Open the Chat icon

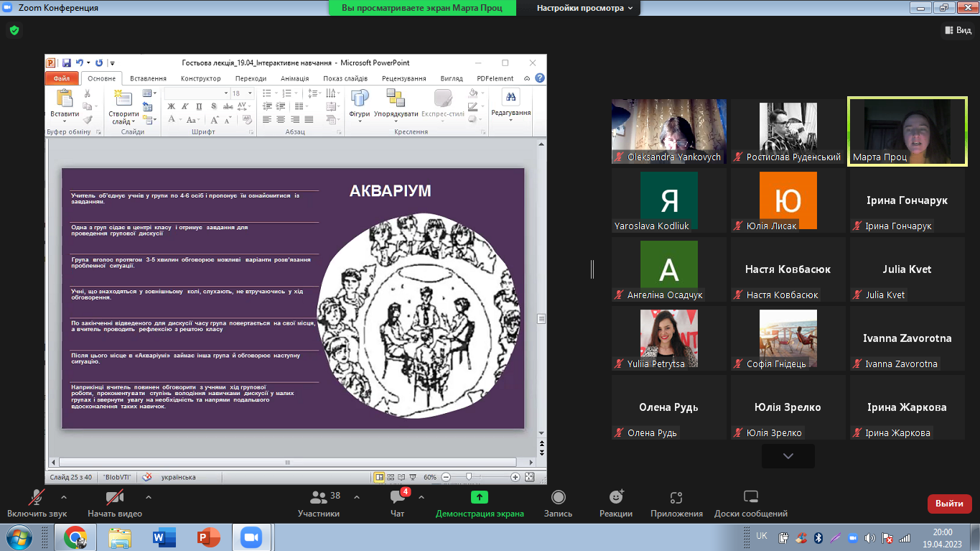[x=397, y=498]
